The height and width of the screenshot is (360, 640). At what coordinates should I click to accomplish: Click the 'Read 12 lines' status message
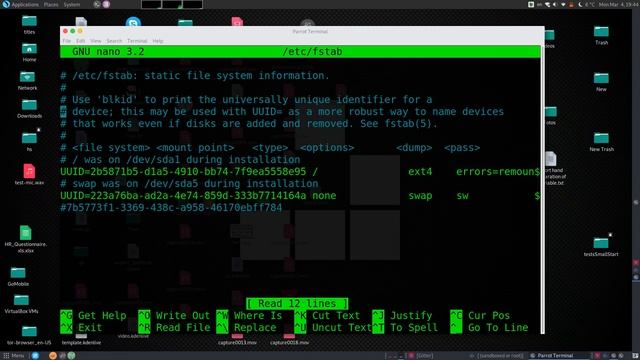click(x=297, y=304)
